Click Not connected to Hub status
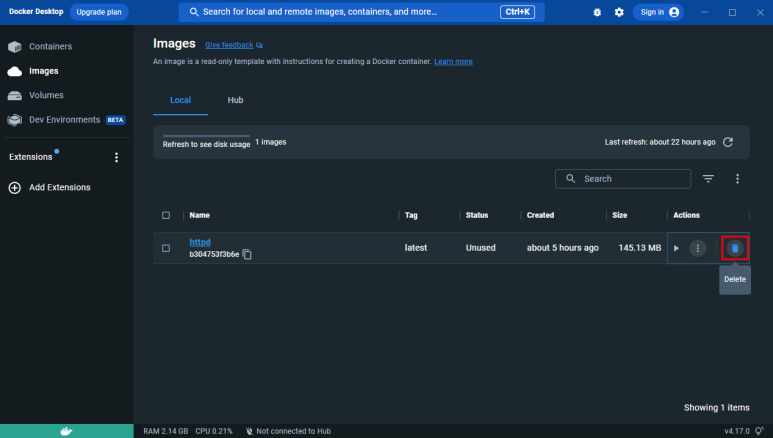This screenshot has height=438, width=773. point(288,431)
